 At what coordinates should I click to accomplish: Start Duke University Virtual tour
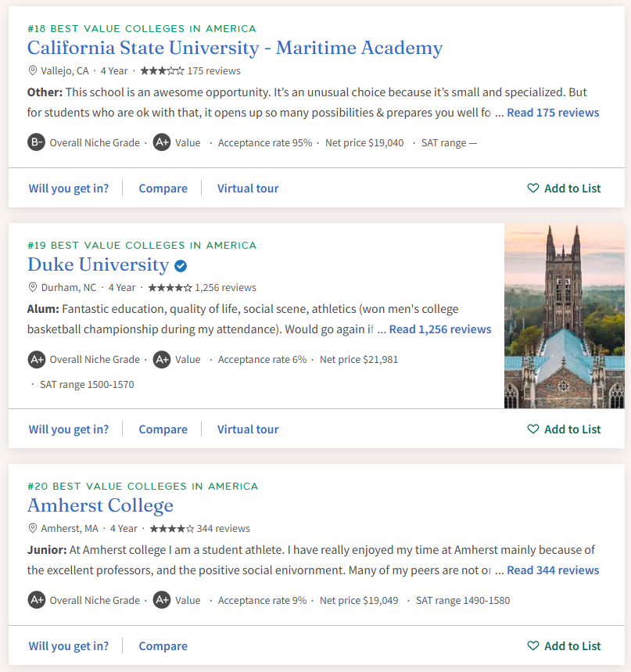click(248, 429)
